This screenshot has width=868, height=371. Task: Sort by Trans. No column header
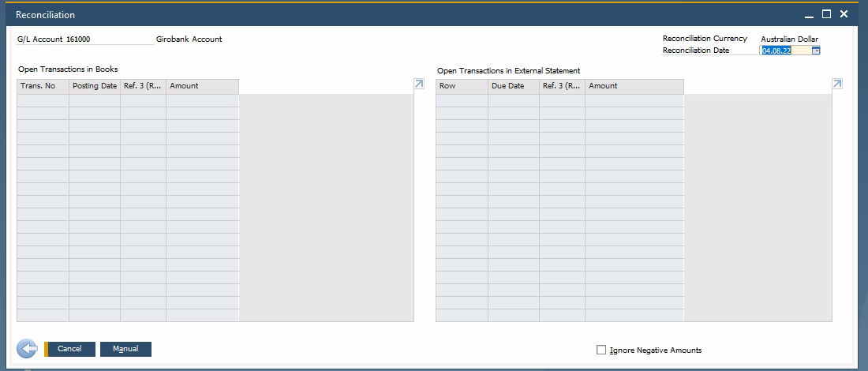pyautogui.click(x=43, y=86)
